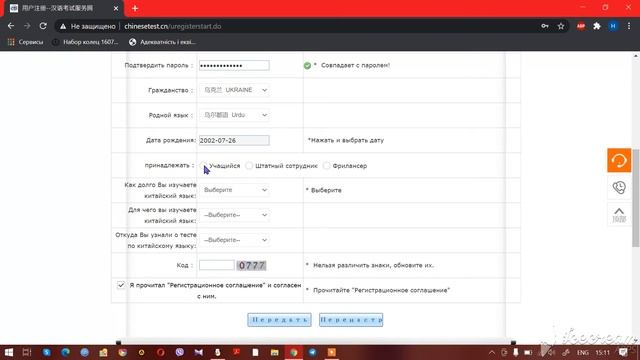Go back using the browser back arrow
Viewport: 640px width, 360px height.
click(x=11, y=26)
